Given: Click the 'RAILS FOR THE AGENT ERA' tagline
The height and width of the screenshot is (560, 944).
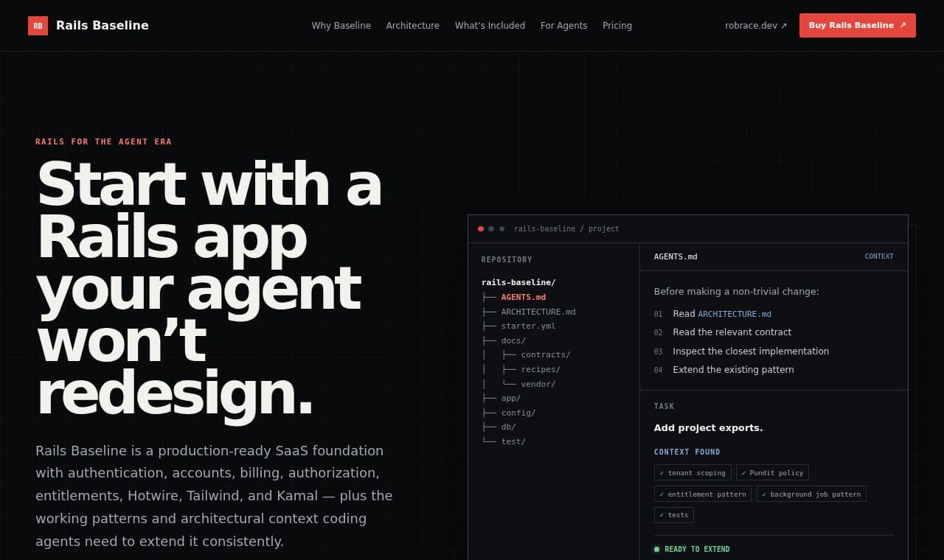Looking at the screenshot, I should pyautogui.click(x=103, y=141).
